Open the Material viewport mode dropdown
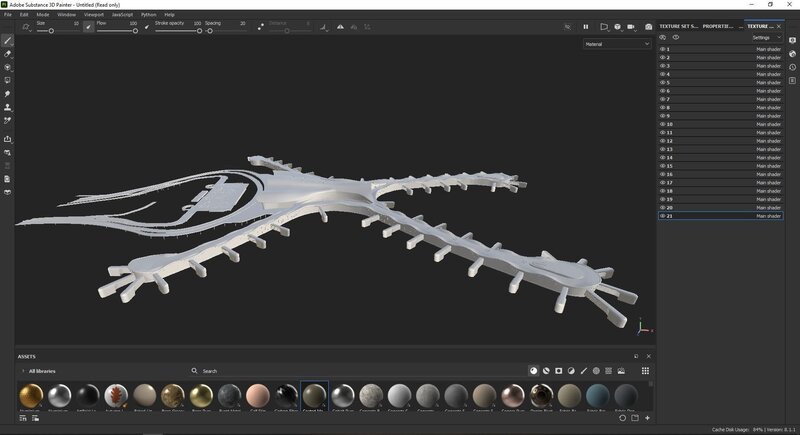Screen dimensions: 800x435 point(617,44)
